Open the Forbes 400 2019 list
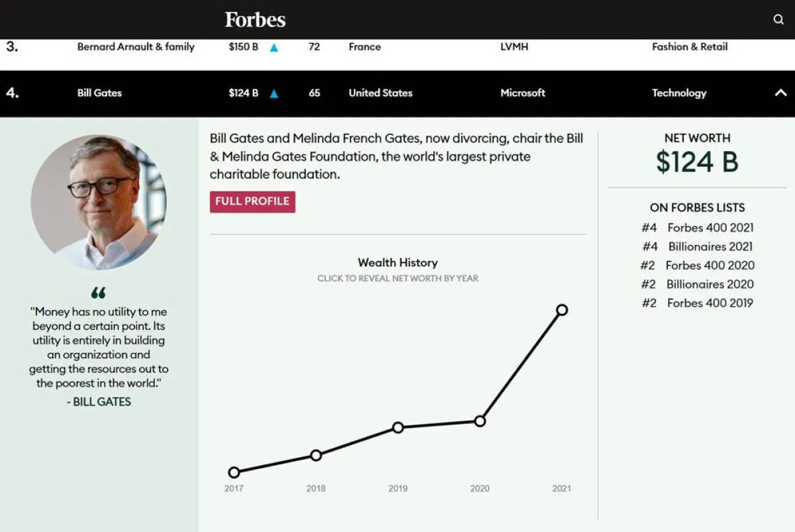 click(710, 303)
